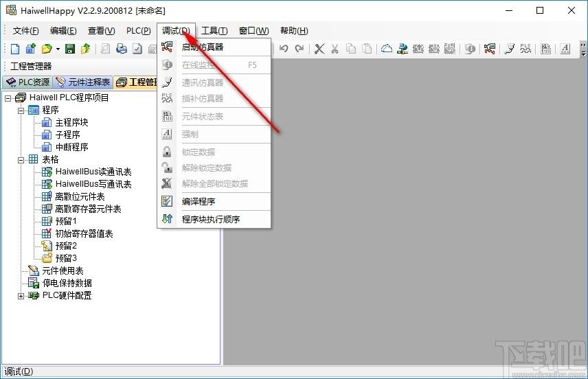Collapse the Haiwell PLC程序项目 root node
Screen dimensions: 588x379
(8, 98)
